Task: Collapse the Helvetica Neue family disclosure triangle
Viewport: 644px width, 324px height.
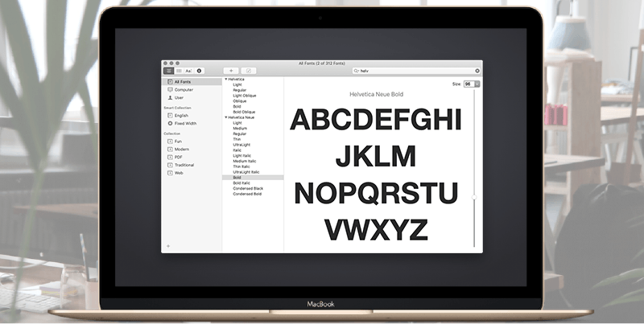Action: click(226, 117)
